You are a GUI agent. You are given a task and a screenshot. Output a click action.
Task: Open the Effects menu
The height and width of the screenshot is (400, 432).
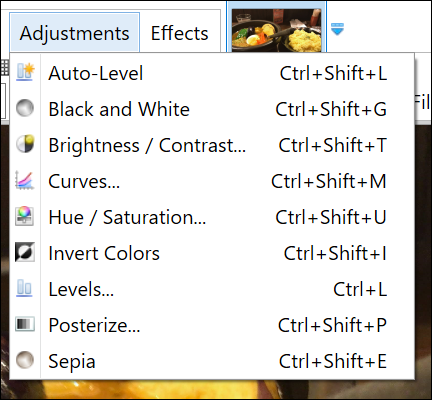click(x=180, y=33)
